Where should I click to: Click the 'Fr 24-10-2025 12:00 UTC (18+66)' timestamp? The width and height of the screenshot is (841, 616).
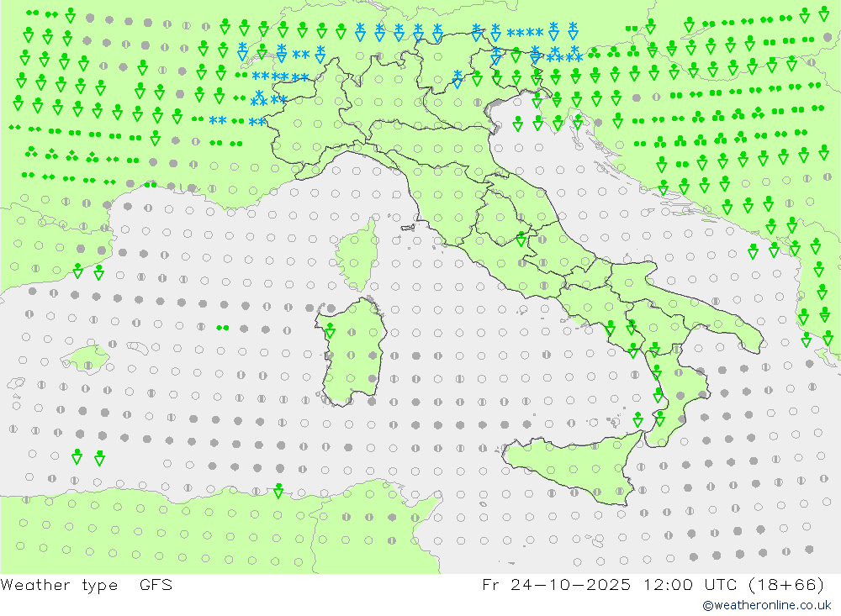click(x=653, y=584)
